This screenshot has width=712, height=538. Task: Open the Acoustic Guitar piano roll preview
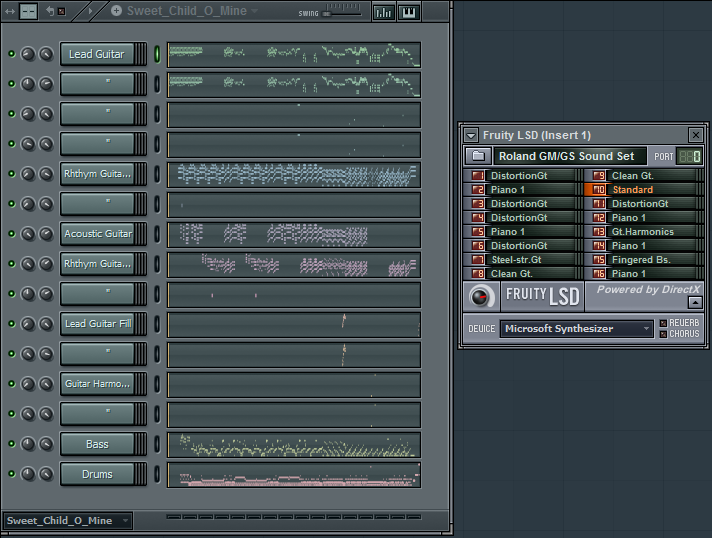294,235
